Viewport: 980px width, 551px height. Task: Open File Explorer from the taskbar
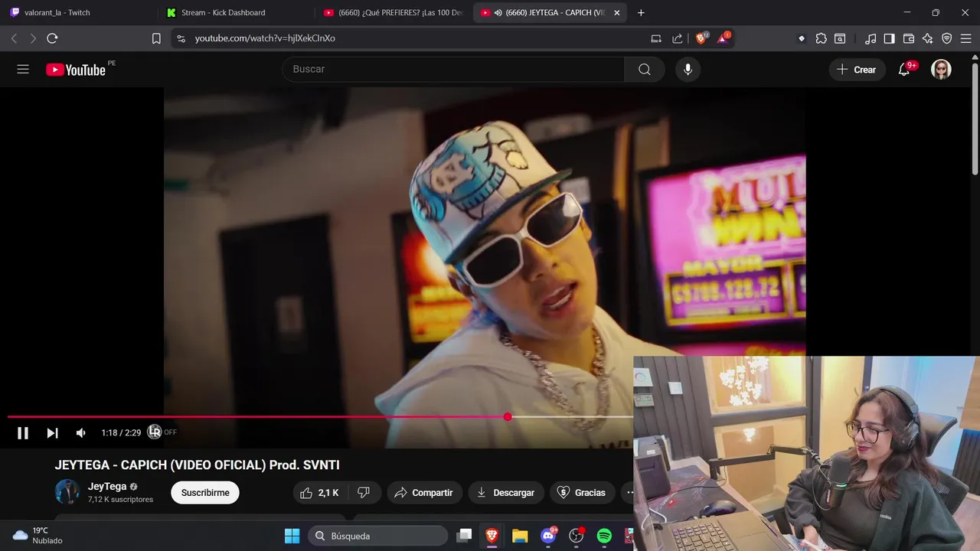[520, 536]
